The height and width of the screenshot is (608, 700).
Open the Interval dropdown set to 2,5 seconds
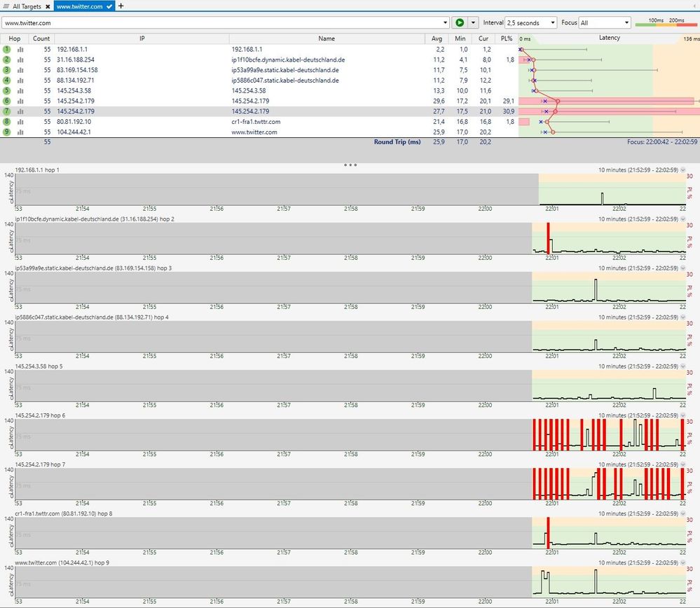coord(530,22)
